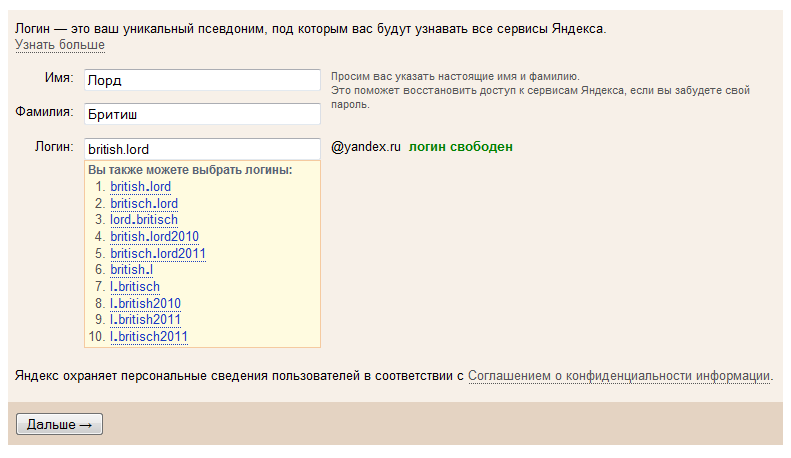
Task: Pick suggested login lord.britisch
Action: (144, 220)
